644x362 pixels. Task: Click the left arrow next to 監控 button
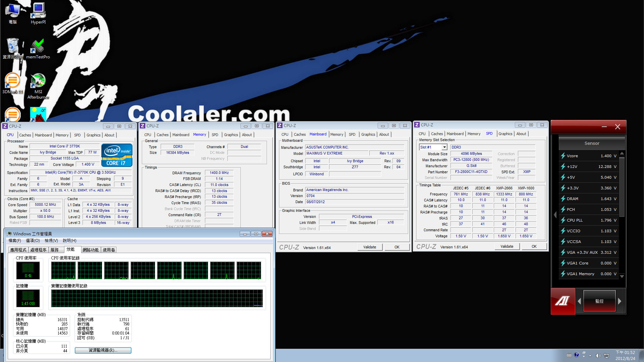pos(579,301)
